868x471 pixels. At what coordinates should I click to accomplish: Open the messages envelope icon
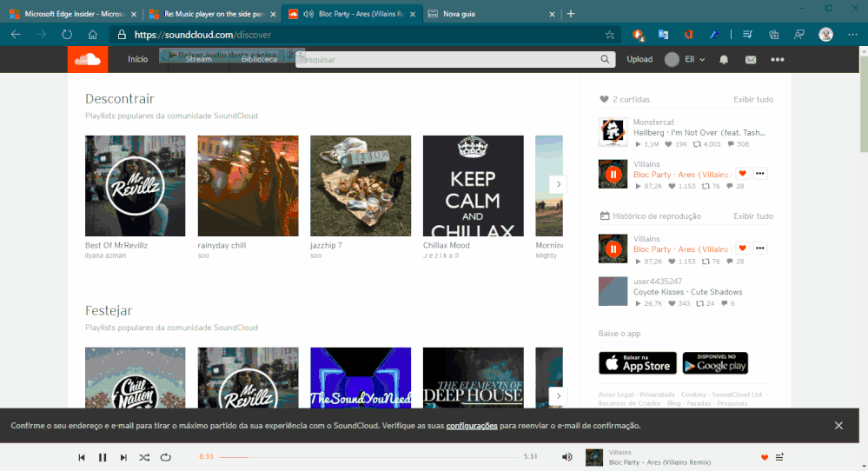[751, 59]
